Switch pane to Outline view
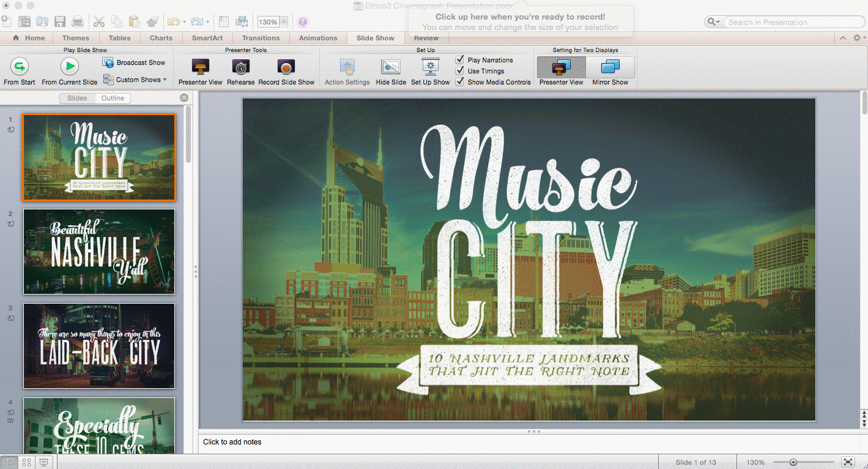Screen dimensions: 868x469 click(113, 98)
